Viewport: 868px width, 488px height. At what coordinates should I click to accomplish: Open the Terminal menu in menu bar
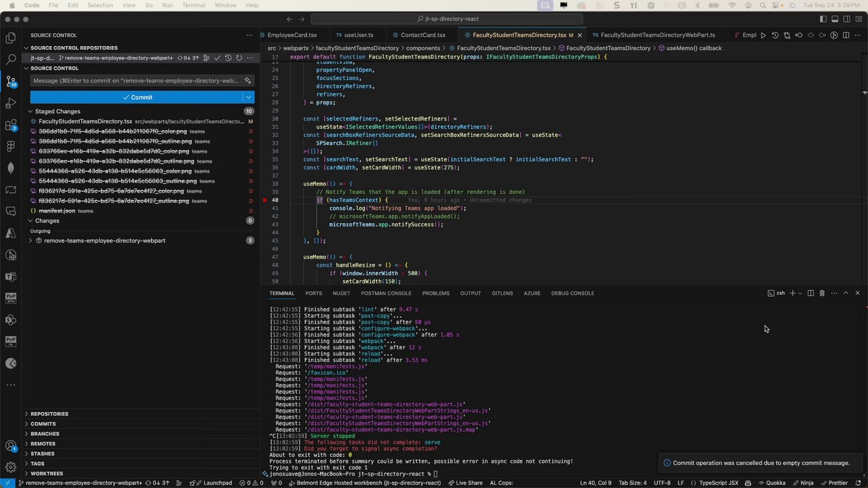[x=193, y=5]
